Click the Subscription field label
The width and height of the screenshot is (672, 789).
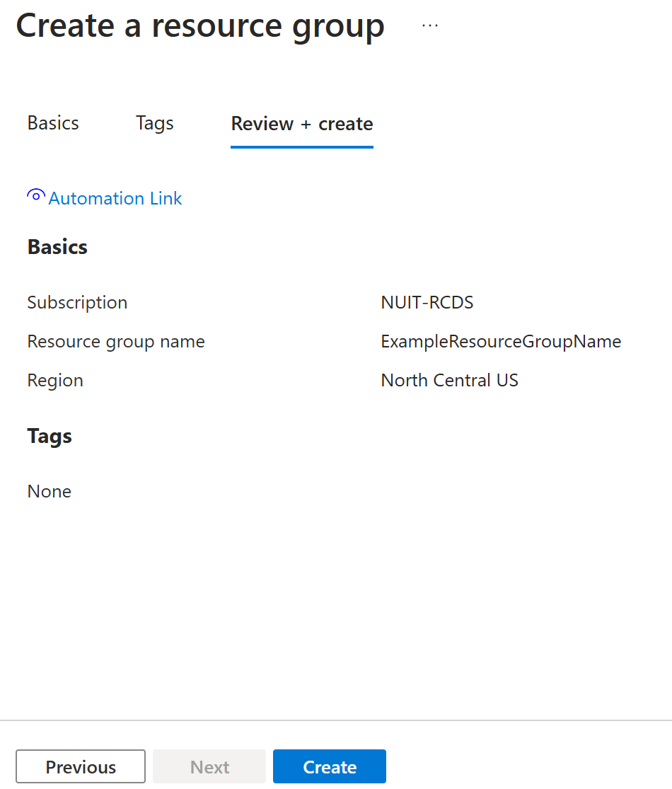[77, 303]
